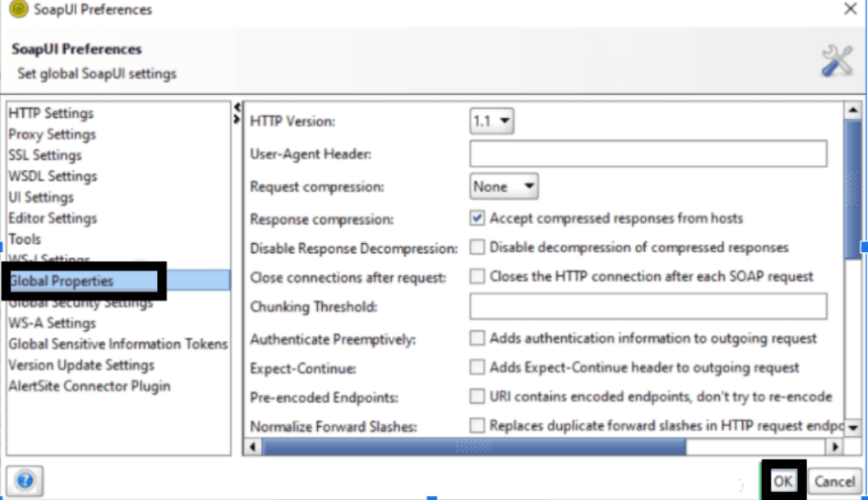Open the HTTP Version dropdown
The height and width of the screenshot is (500, 868).
(x=492, y=121)
